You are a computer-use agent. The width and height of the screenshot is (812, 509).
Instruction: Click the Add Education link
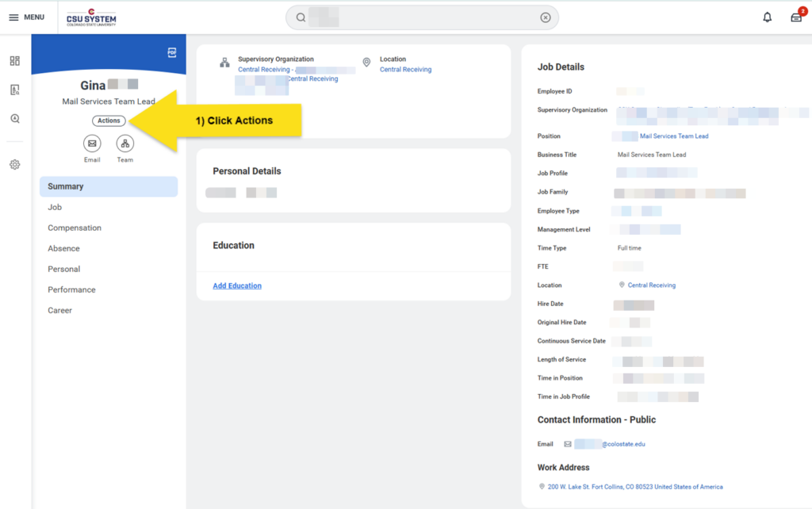click(237, 286)
